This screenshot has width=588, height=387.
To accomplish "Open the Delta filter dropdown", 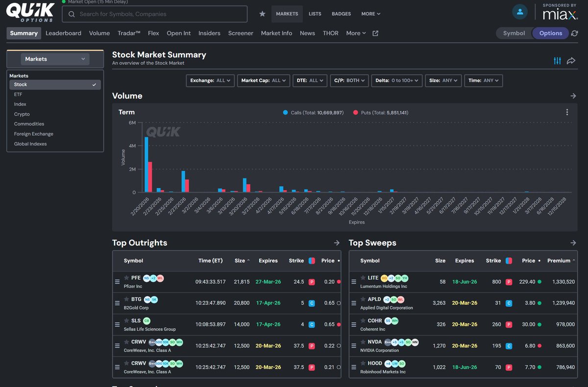I will (397, 81).
